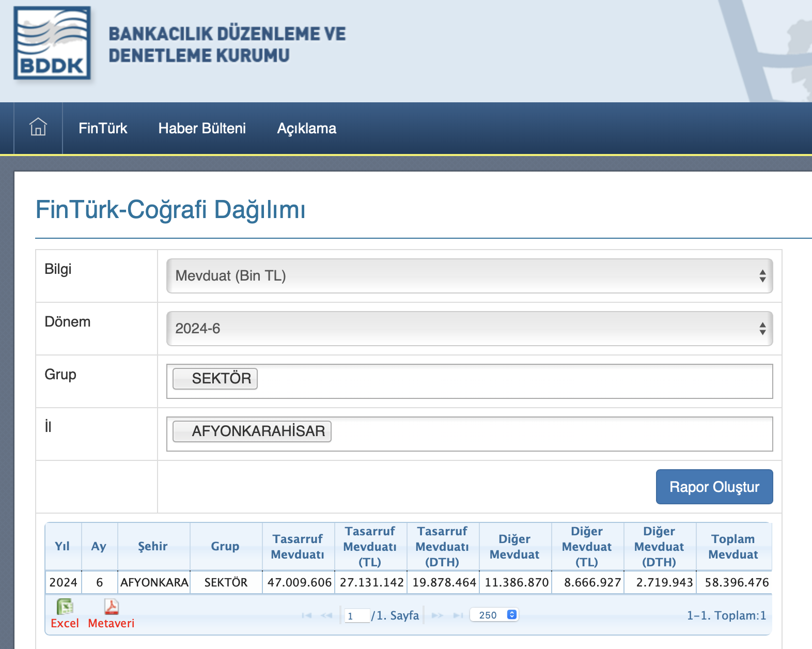Open Açıklama menu item
812x649 pixels.
click(307, 128)
